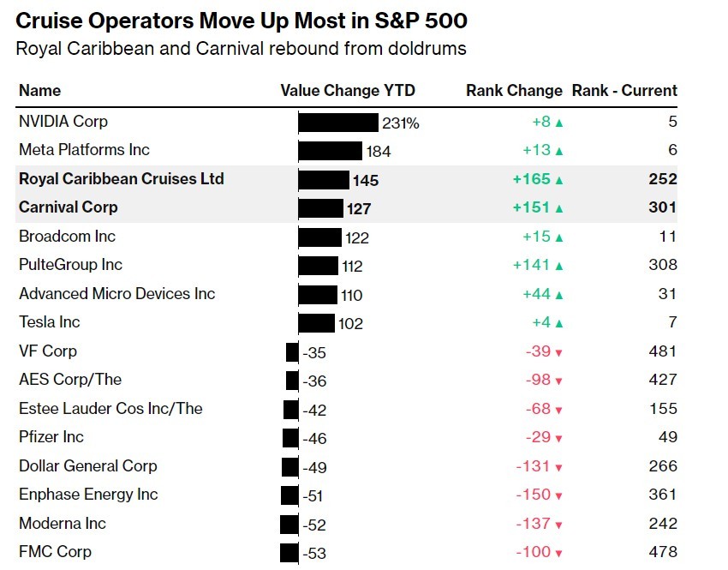Image resolution: width=728 pixels, height=570 pixels.
Task: Click the green arrow in the PulteGroup row
Action: click(559, 266)
